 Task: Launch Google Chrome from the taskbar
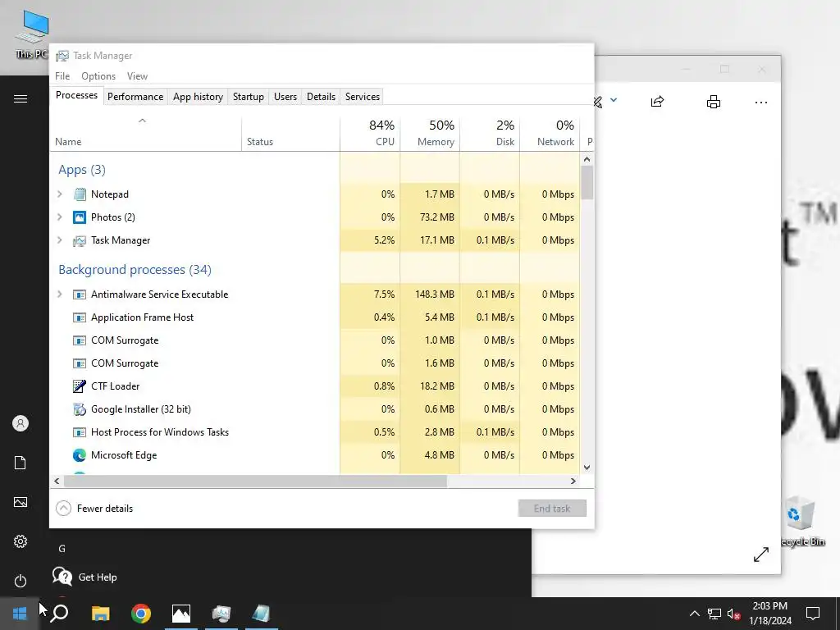coord(141,614)
